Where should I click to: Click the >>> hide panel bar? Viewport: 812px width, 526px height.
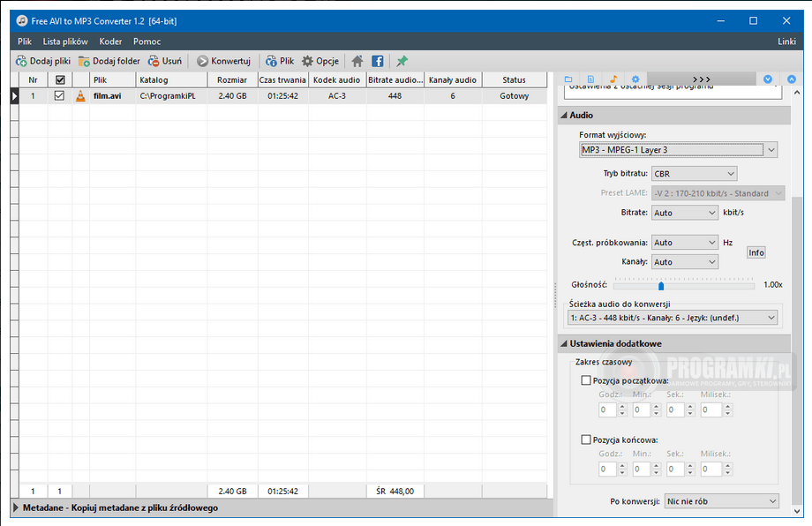click(x=701, y=79)
